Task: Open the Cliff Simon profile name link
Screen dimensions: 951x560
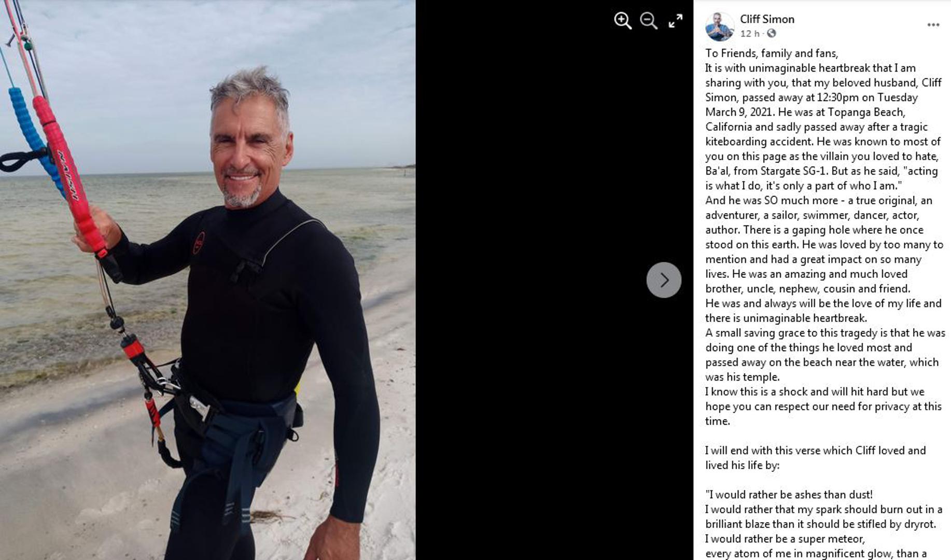Action: pos(767,19)
